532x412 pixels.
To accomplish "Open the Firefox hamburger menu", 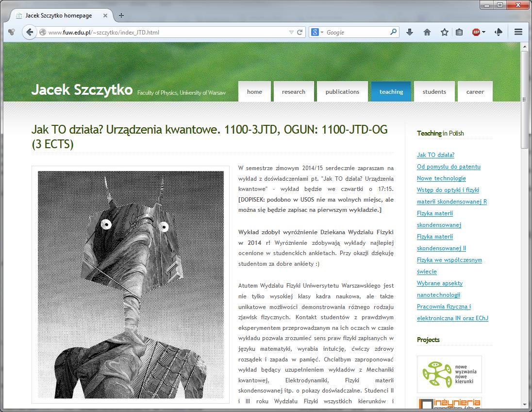I will (x=518, y=32).
